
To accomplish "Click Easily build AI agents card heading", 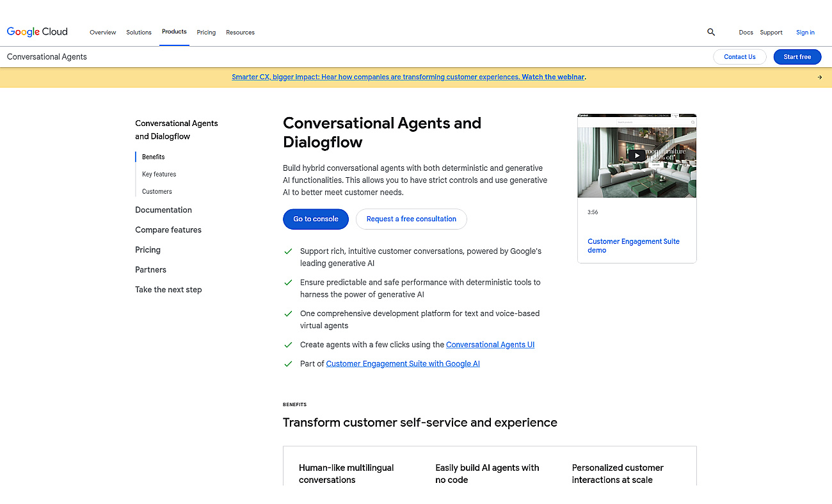I will (x=487, y=474).
